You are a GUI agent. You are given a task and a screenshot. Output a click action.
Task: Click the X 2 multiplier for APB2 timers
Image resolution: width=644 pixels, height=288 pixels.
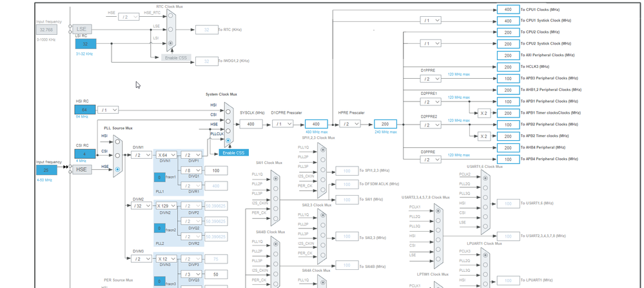pos(484,136)
